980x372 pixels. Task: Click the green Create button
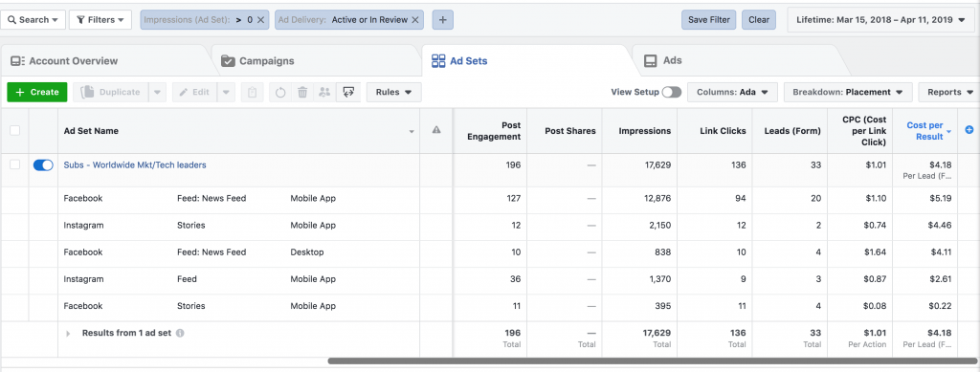point(37,92)
